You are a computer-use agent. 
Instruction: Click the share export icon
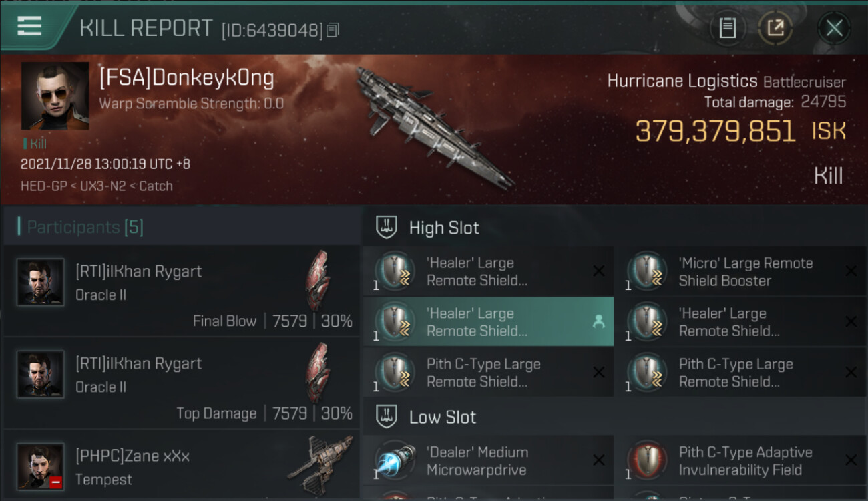pyautogui.click(x=775, y=28)
